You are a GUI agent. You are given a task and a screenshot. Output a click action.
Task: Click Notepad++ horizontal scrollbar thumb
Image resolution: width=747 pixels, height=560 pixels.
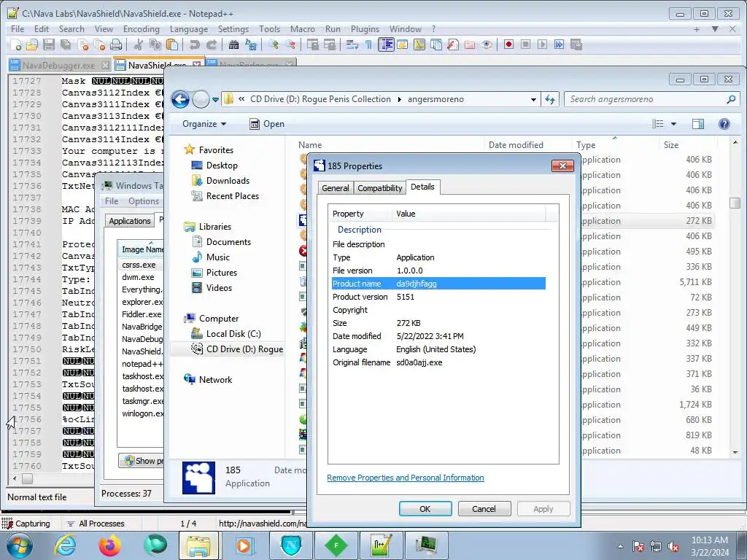pyautogui.click(x=27, y=478)
